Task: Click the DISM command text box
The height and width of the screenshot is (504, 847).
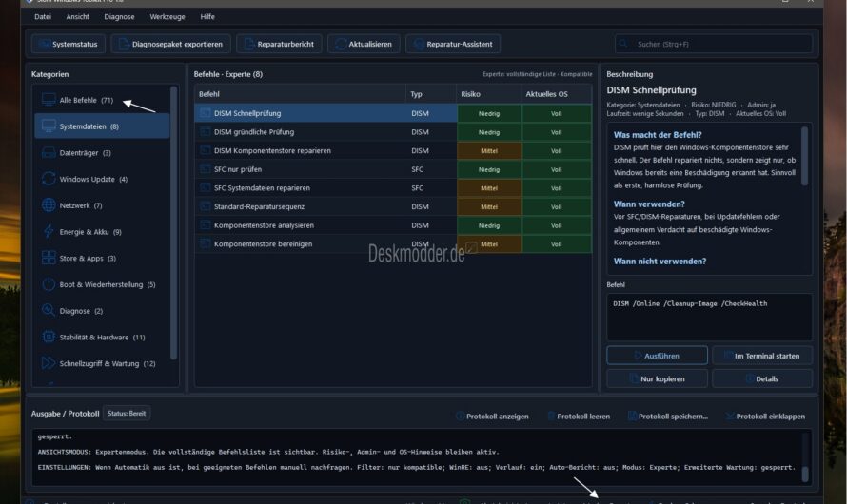Action: tap(709, 317)
